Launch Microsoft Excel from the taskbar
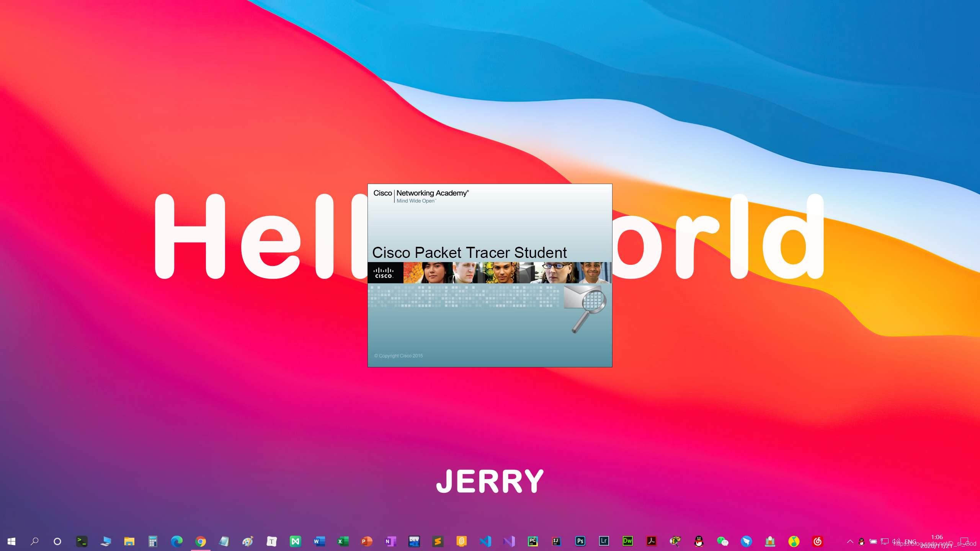Viewport: 980px width, 551px height. click(x=343, y=541)
